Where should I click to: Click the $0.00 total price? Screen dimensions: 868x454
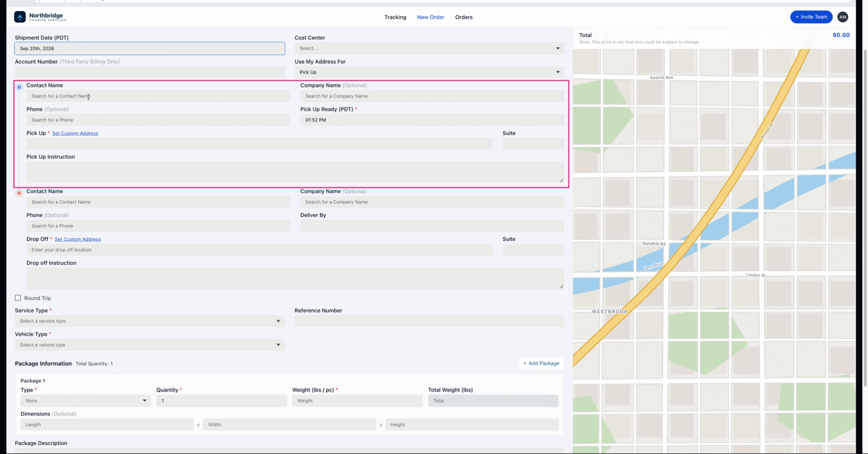tap(841, 35)
